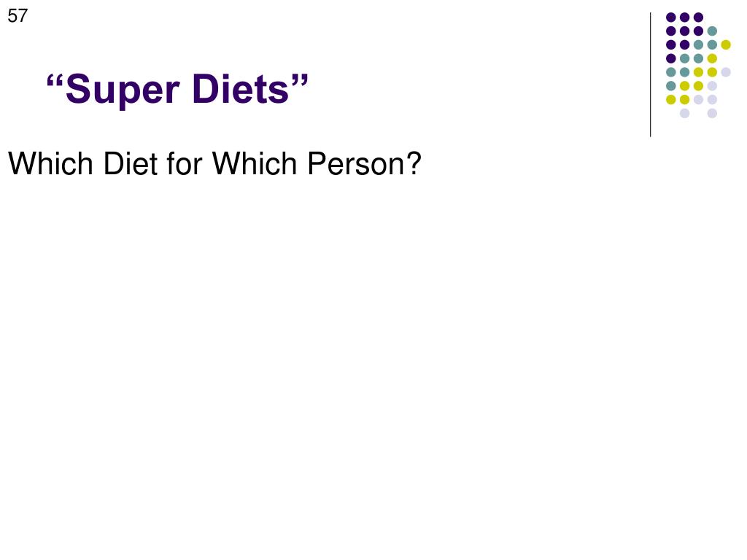This screenshot has width=747, height=560.
Task: Click the only yellow dot in the fourth dot row
Action: coord(712,58)
